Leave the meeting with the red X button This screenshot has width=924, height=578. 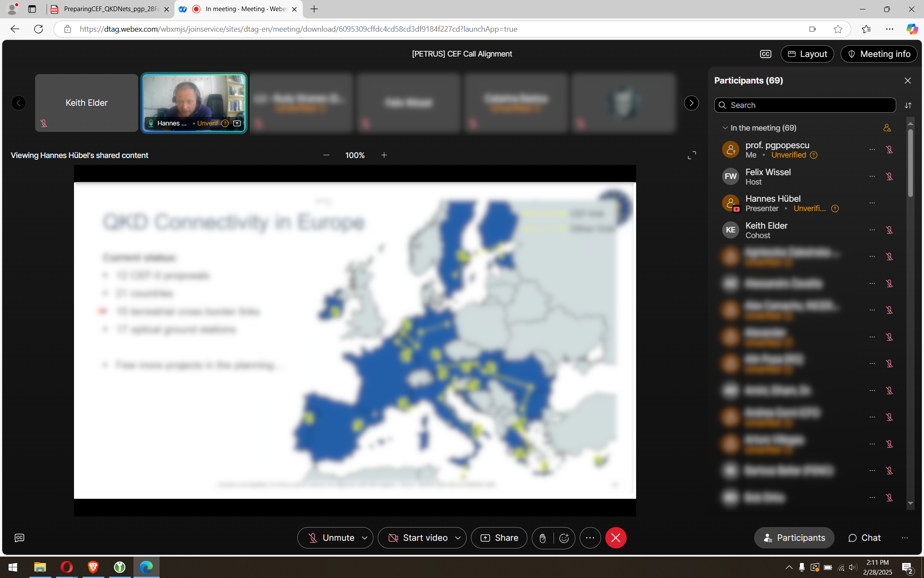(x=616, y=538)
